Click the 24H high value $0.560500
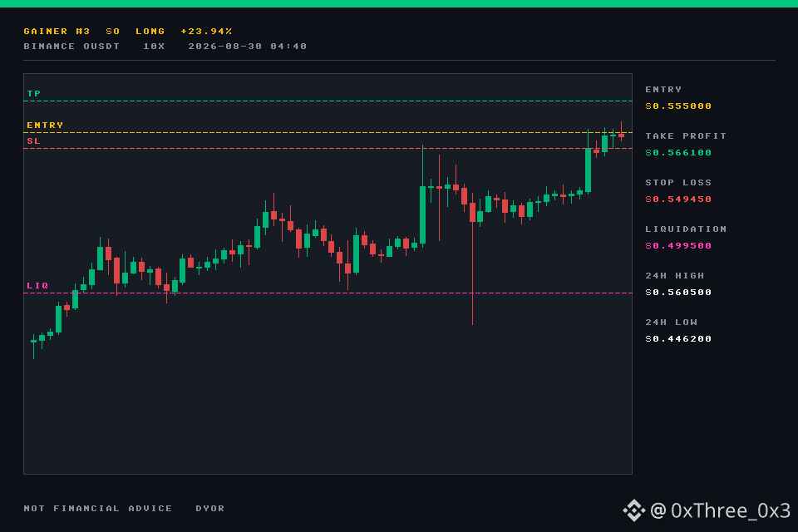The height and width of the screenshot is (532, 798). 678,293
